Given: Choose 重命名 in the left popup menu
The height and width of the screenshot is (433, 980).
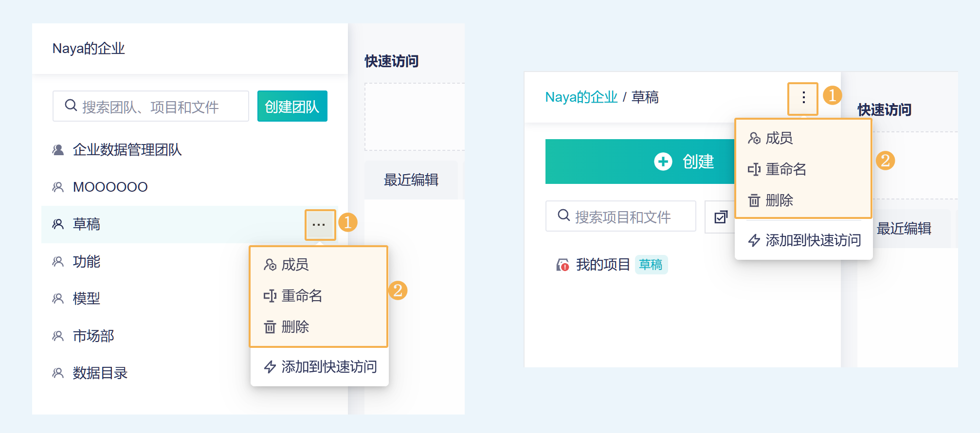Looking at the screenshot, I should point(302,296).
